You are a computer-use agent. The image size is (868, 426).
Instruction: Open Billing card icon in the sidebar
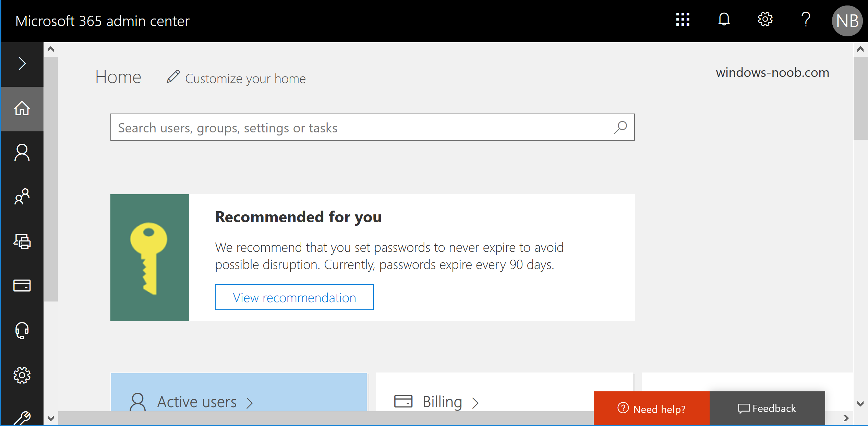[22, 285]
